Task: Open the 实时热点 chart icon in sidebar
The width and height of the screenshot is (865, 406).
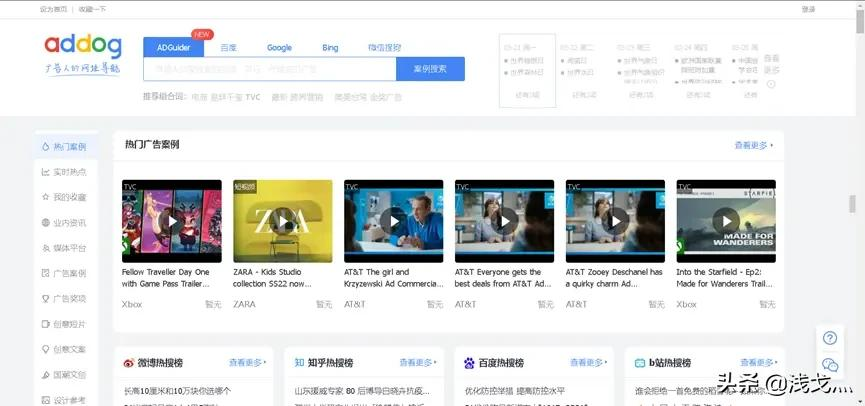Action: point(45,172)
